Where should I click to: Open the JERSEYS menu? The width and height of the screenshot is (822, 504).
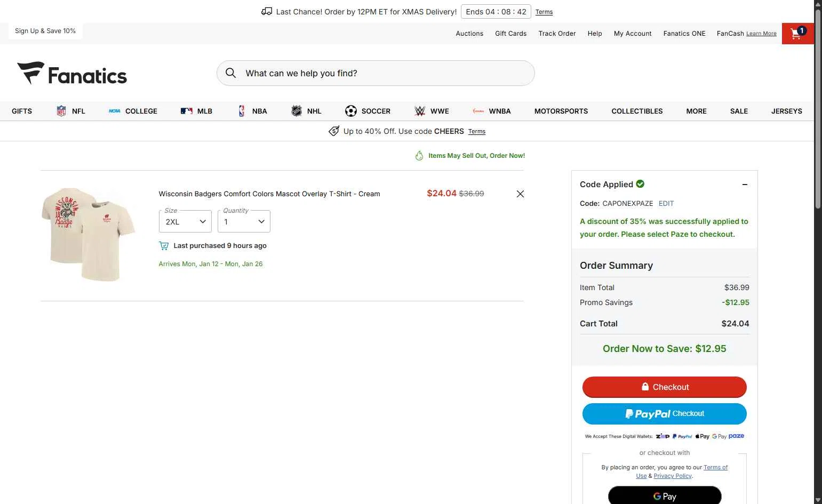pyautogui.click(x=786, y=111)
